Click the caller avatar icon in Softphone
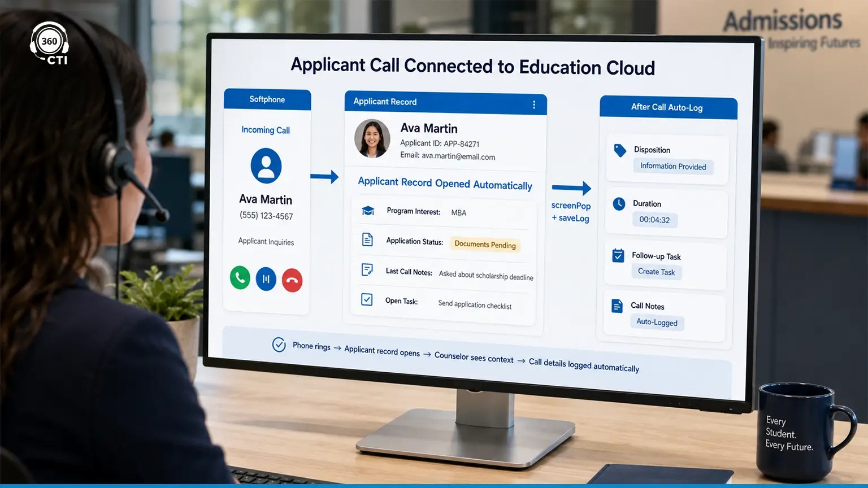 [266, 165]
